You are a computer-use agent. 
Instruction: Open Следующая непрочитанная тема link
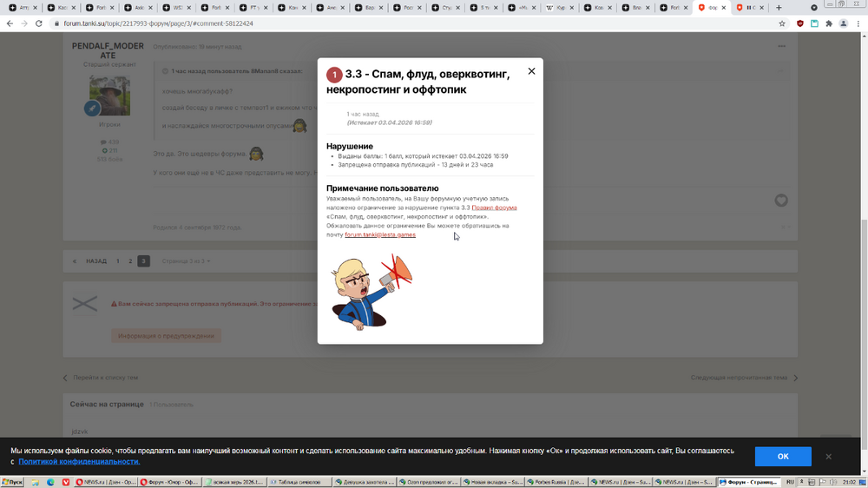tap(744, 378)
